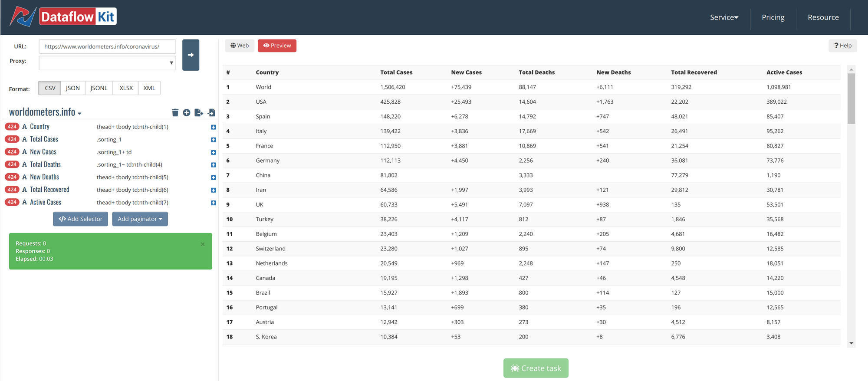Click the Total Cases column header in table
The image size is (868, 381).
tap(396, 72)
